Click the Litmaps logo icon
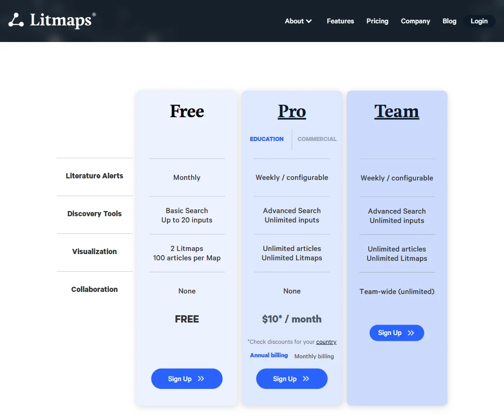 pyautogui.click(x=16, y=20)
